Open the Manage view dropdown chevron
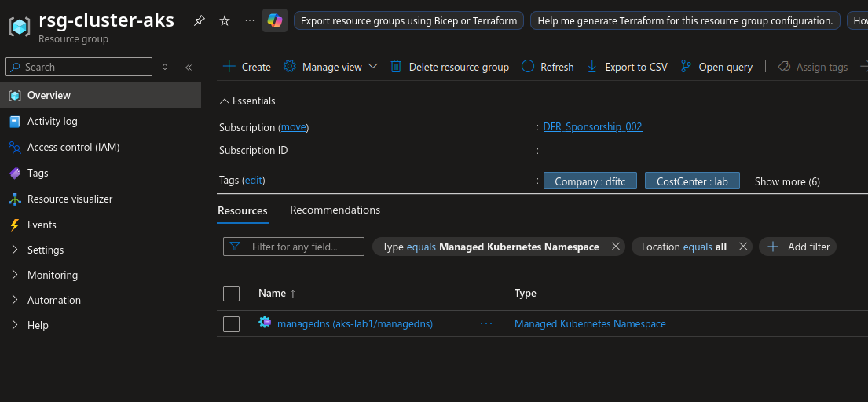This screenshot has height=402, width=868. coord(372,67)
